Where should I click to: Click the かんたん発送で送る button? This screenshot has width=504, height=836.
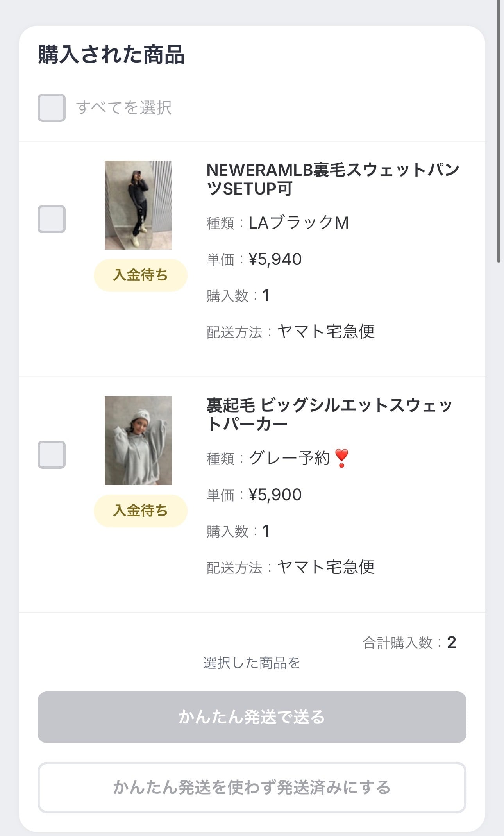point(252,717)
